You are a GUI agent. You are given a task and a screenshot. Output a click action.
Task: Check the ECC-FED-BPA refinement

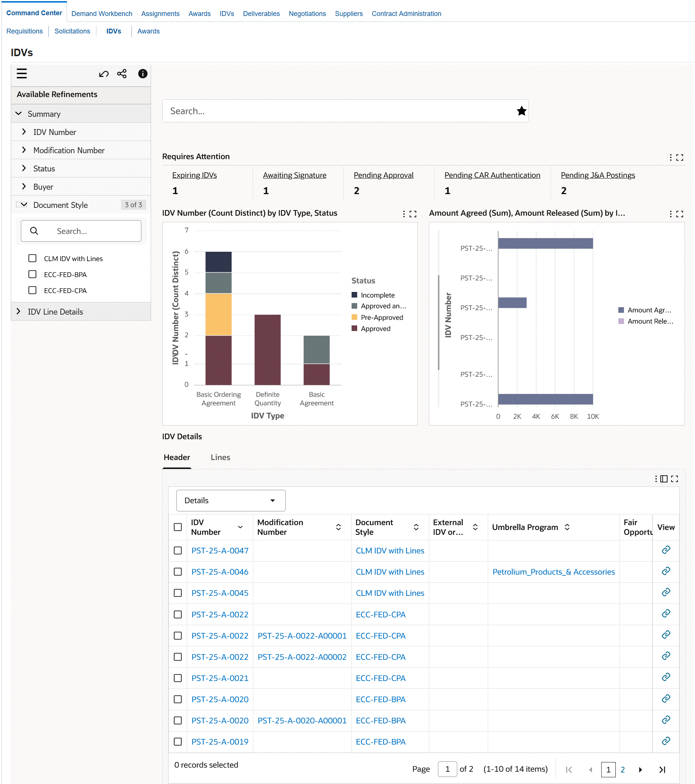coord(33,274)
